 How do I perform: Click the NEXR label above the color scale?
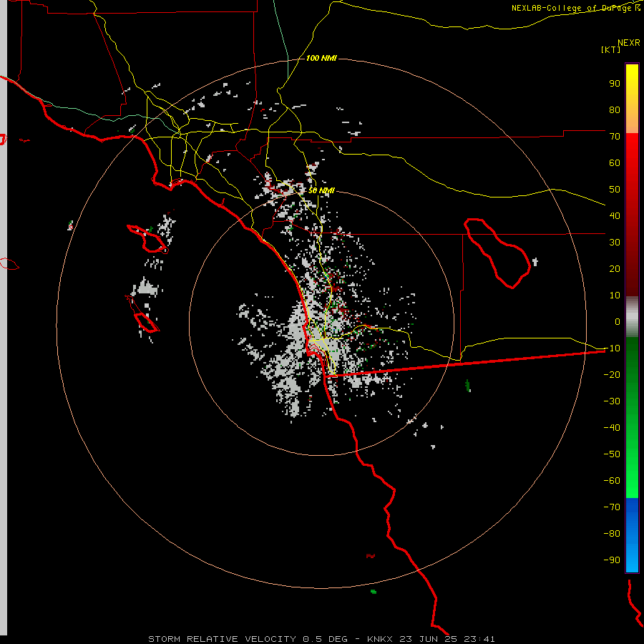click(628, 43)
